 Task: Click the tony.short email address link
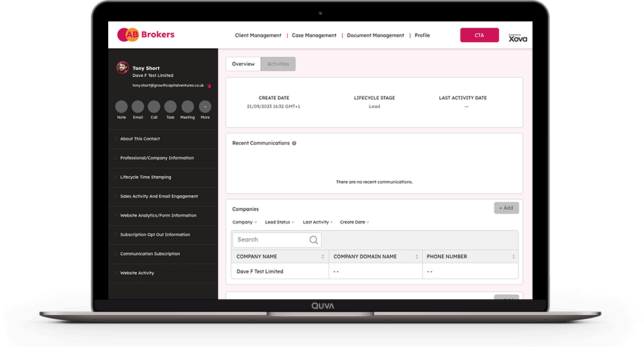pyautogui.click(x=168, y=86)
